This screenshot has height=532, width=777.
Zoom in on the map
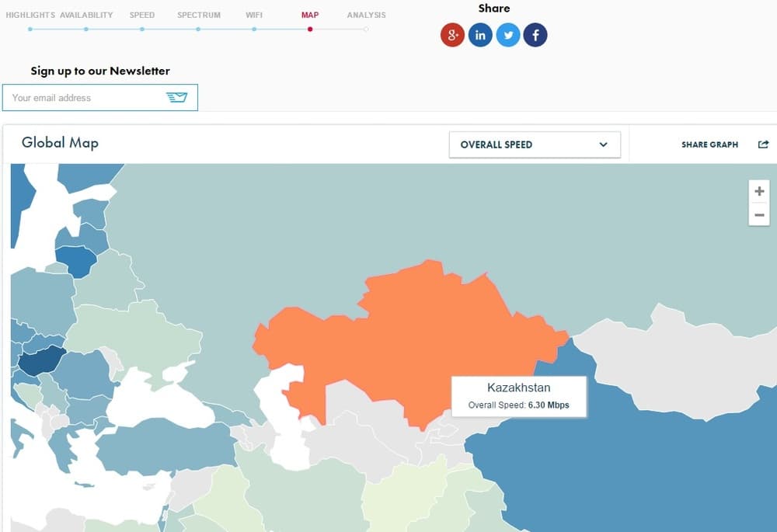pos(758,191)
